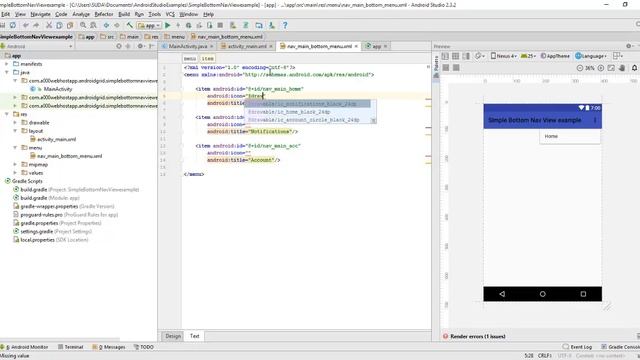Open the Terminal tool window button
The height and width of the screenshot is (360, 640).
[x=71, y=347]
